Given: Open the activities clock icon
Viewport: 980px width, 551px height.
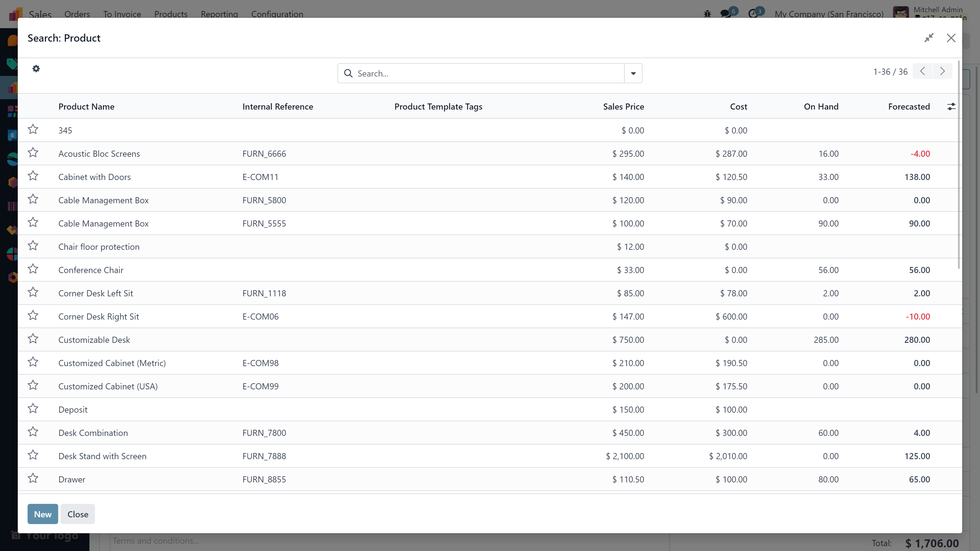Looking at the screenshot, I should 753,14.
